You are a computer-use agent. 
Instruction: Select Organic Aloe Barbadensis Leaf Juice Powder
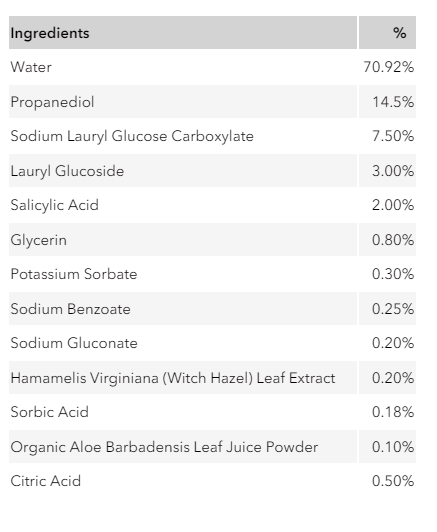coord(164,447)
